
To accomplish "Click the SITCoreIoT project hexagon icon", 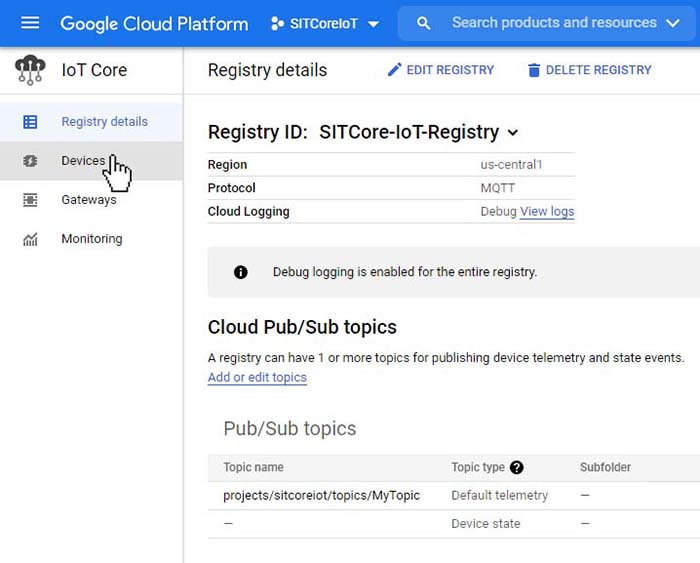I will 277,24.
